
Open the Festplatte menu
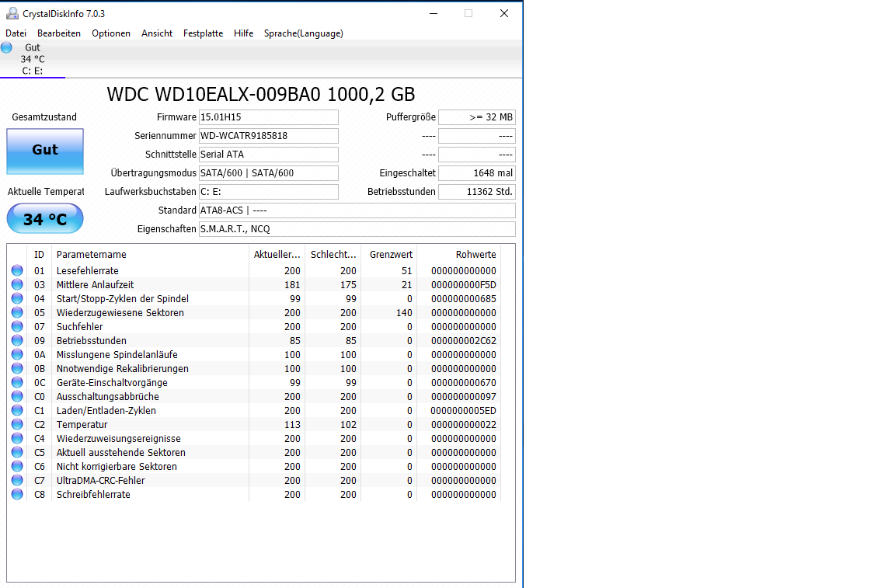click(204, 33)
